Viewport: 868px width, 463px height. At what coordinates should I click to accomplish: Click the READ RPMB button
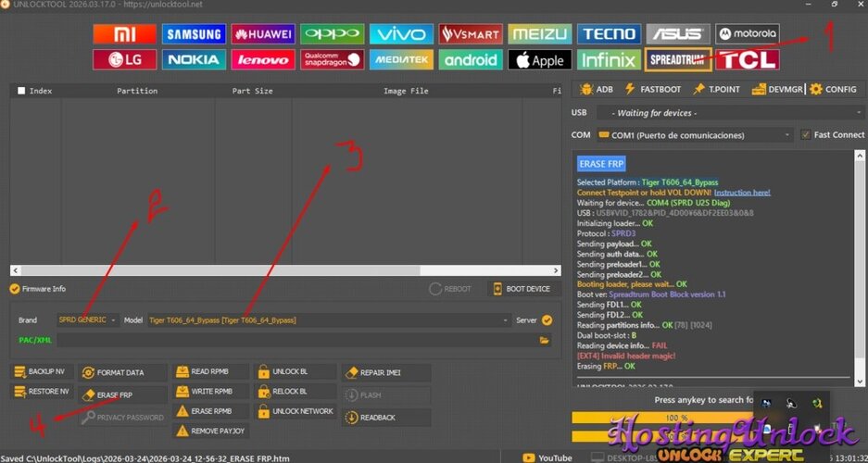[211, 371]
